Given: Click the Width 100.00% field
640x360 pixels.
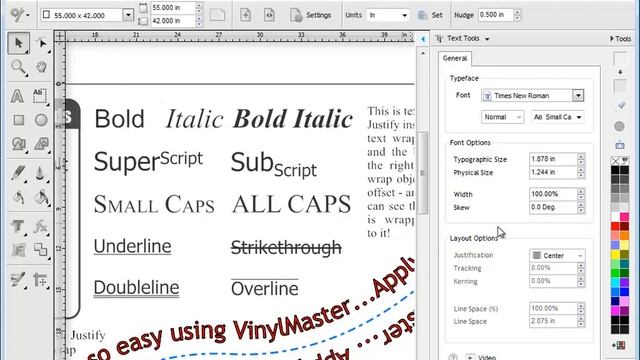Looking at the screenshot, I should coord(553,194).
